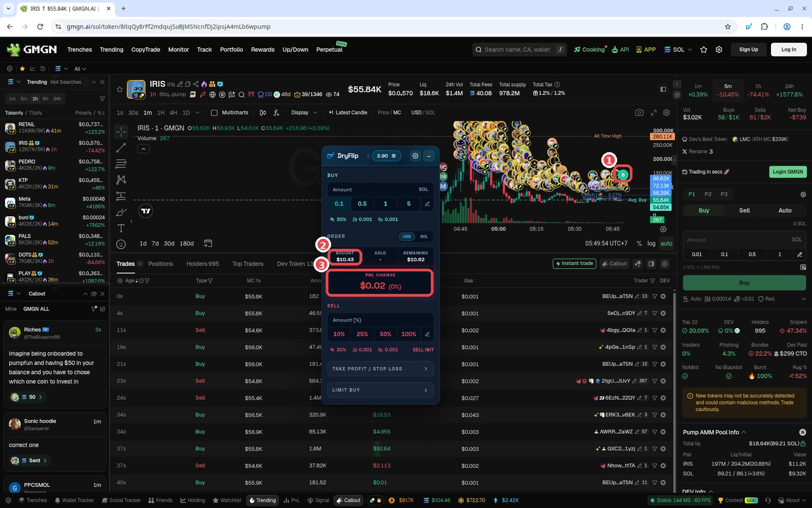The height and width of the screenshot is (508, 812).
Task: Switch DryFlip order display to SOL
Action: (424, 236)
